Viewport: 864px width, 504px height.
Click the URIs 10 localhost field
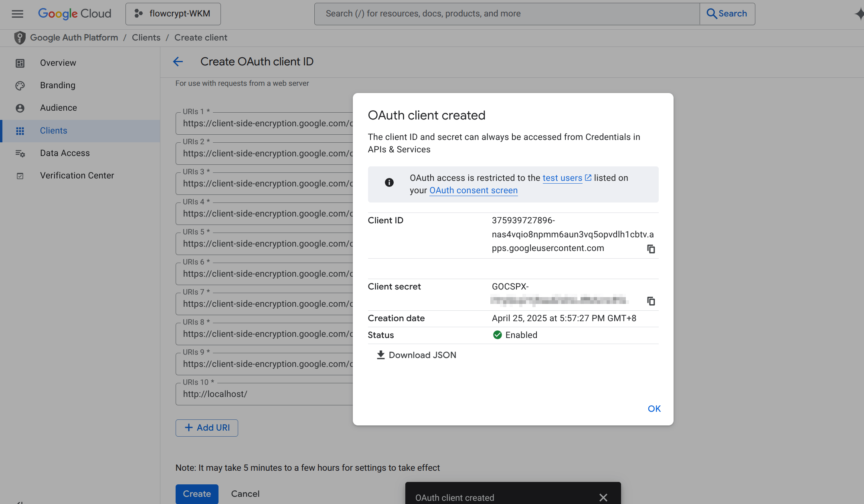tap(264, 394)
